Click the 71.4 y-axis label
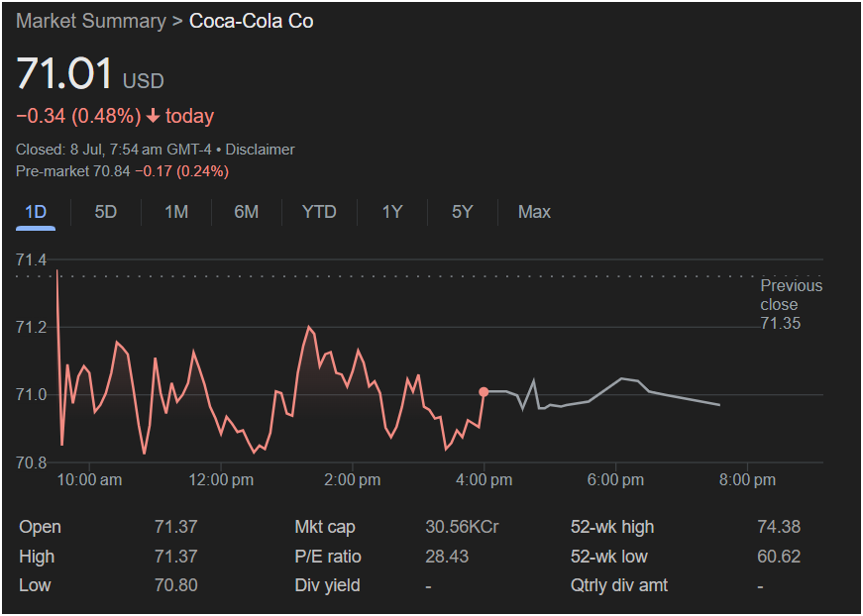The width and height of the screenshot is (863, 616). 32,259
